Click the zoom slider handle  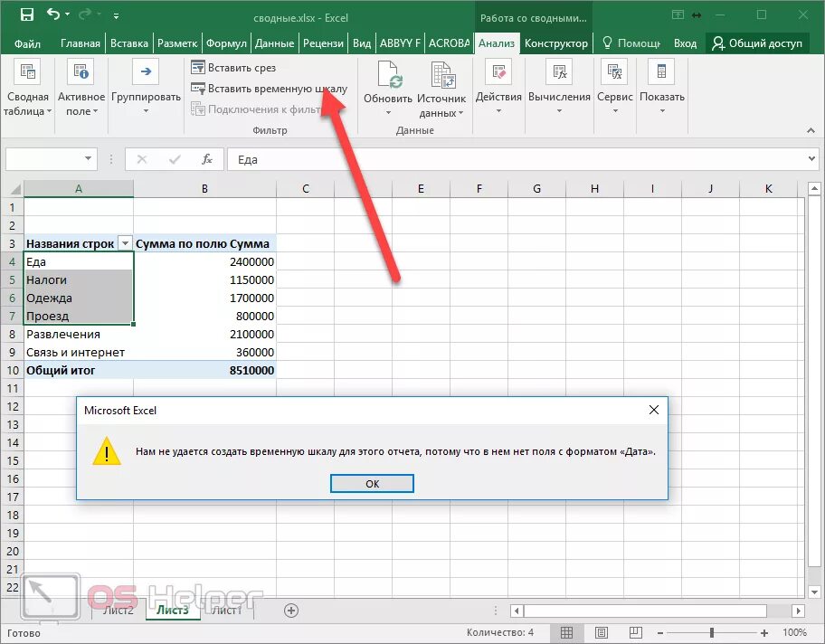click(712, 633)
